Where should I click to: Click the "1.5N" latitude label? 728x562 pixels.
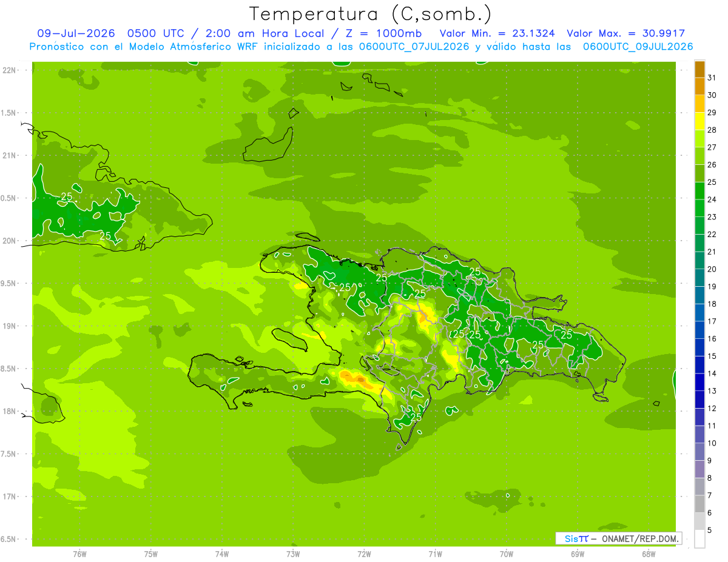(x=8, y=113)
